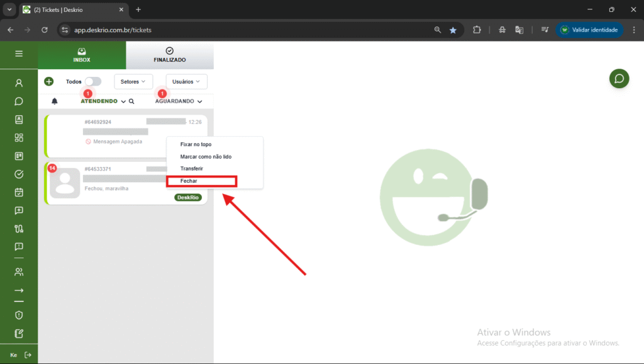Open the users group icon in sidebar
644x364 pixels.
tap(19, 272)
